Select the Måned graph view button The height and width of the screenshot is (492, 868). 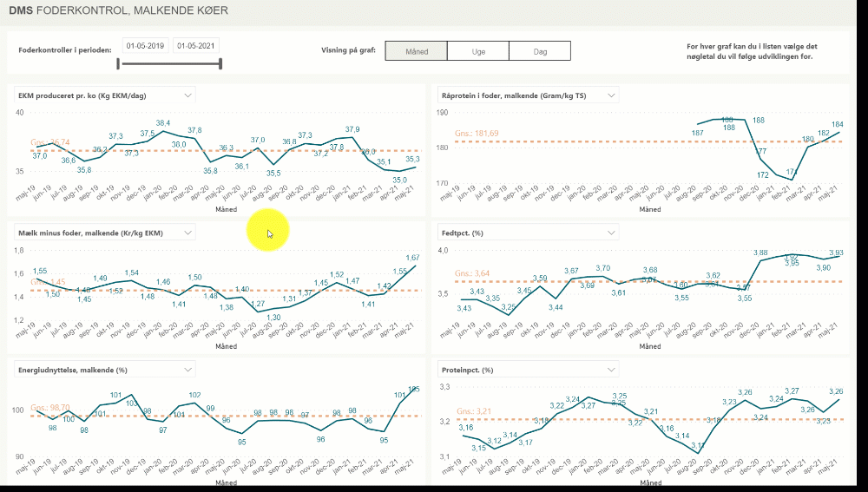coord(416,51)
